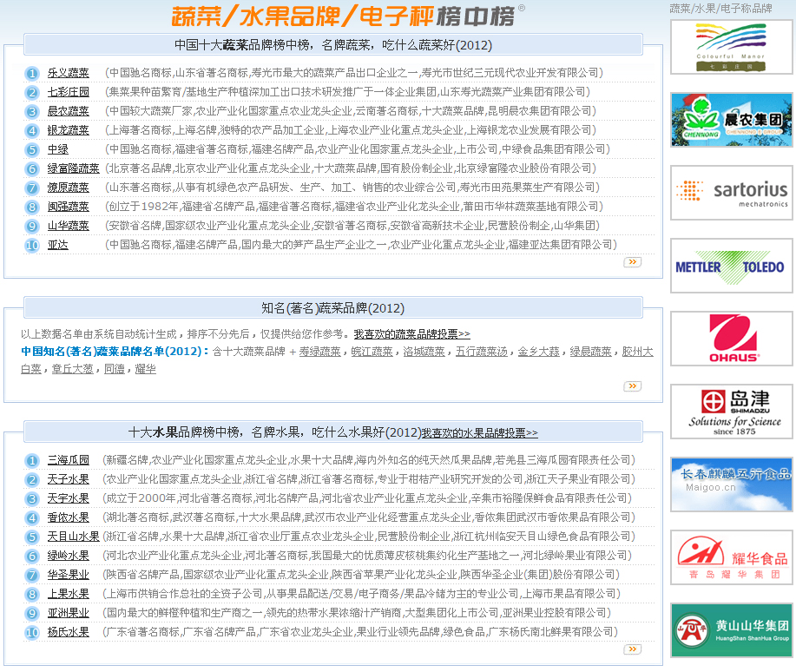Click the 耀华食品 logo image
This screenshot has height=672, width=796.
coord(731,557)
